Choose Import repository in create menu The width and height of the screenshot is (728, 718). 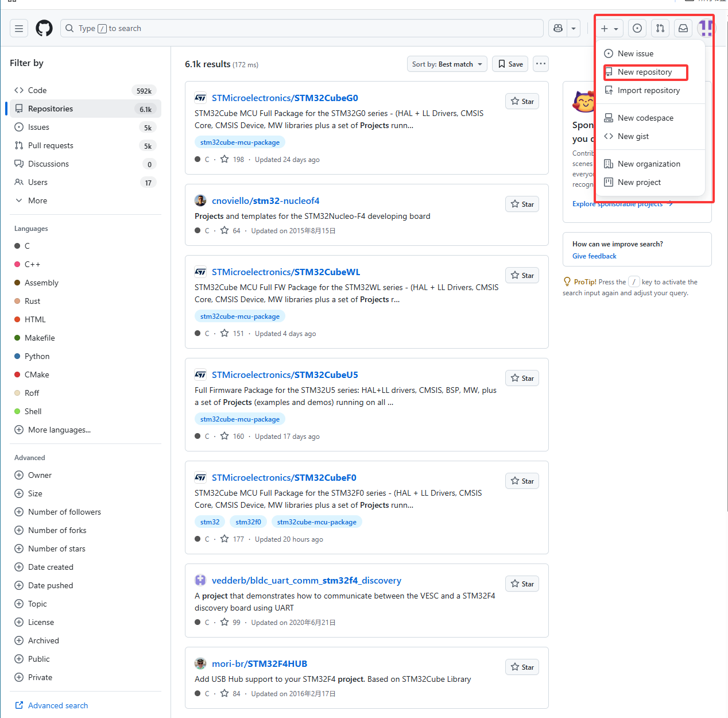click(x=648, y=91)
